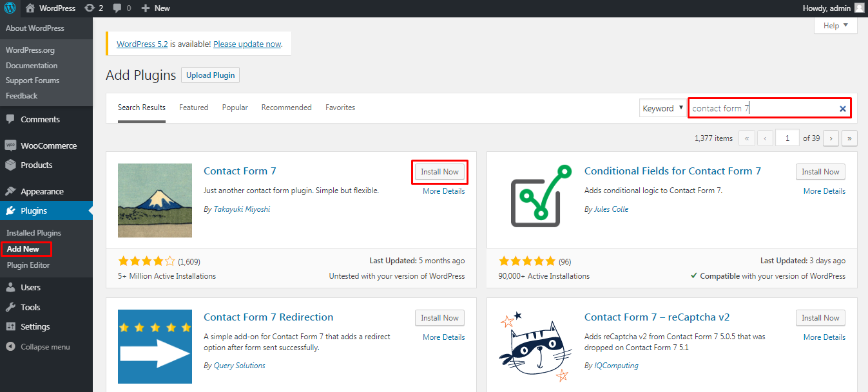Image resolution: width=868 pixels, height=392 pixels.
Task: Open WordPress.org menu entry
Action: pyautogui.click(x=30, y=50)
